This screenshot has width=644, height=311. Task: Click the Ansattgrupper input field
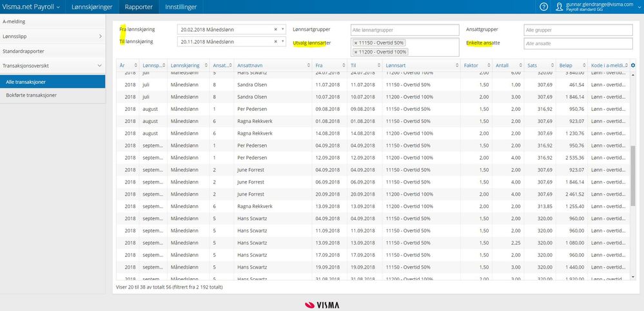578,30
